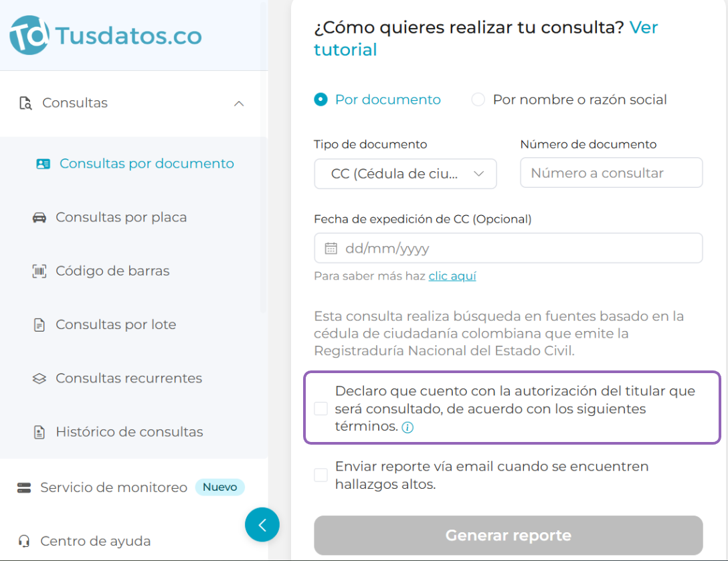Click the Fecha de expedición de CC label
Viewport: 728px width, 561px height.
click(422, 219)
